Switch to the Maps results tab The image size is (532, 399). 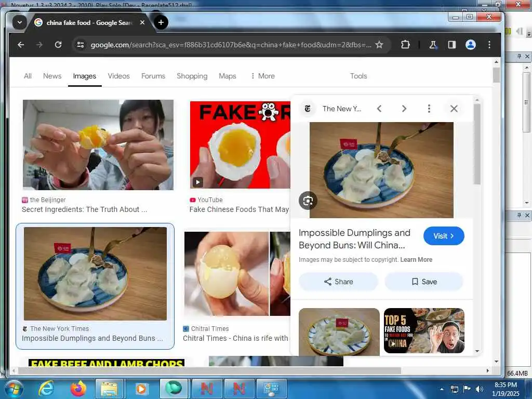tap(228, 76)
